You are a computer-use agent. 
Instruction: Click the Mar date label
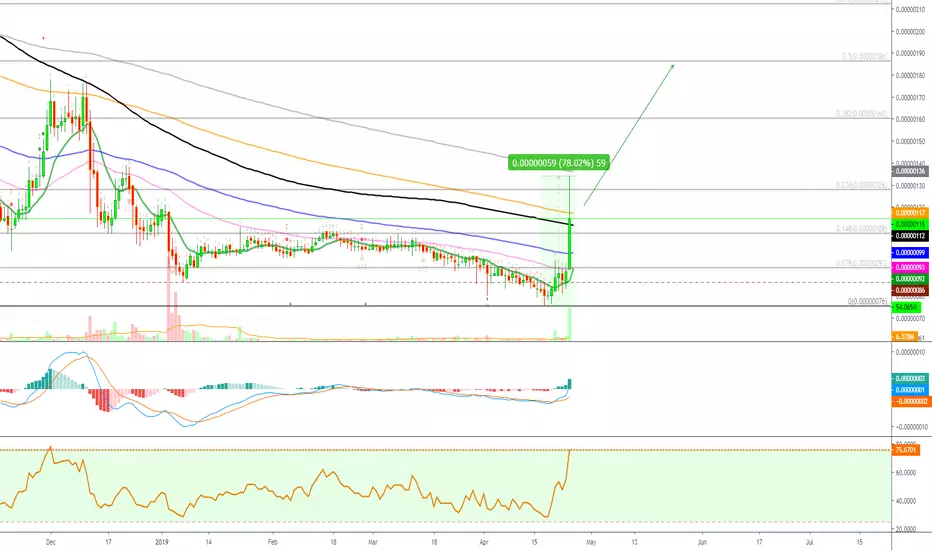click(x=373, y=542)
